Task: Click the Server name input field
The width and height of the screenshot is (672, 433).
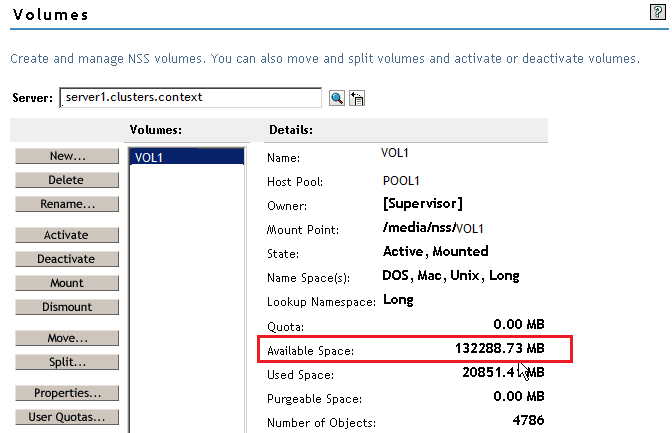Action: 190,97
